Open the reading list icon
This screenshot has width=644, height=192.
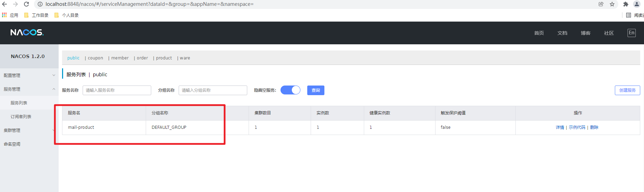point(629,15)
